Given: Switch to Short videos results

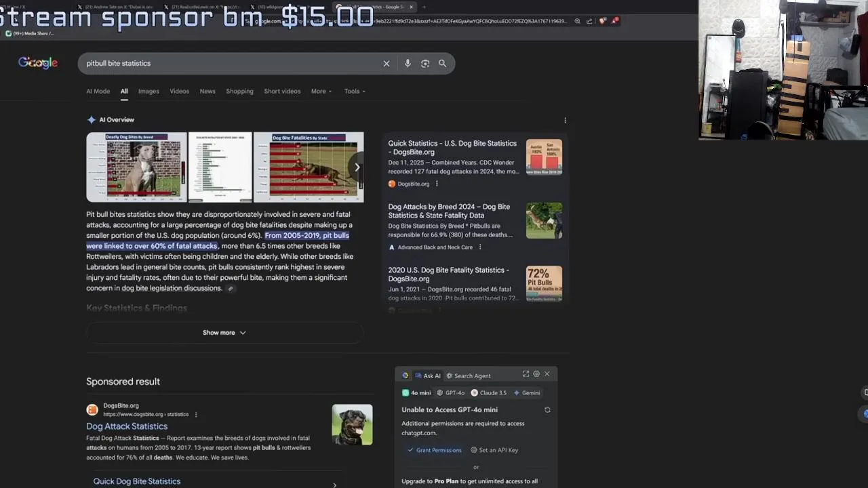Looking at the screenshot, I should click(x=282, y=91).
